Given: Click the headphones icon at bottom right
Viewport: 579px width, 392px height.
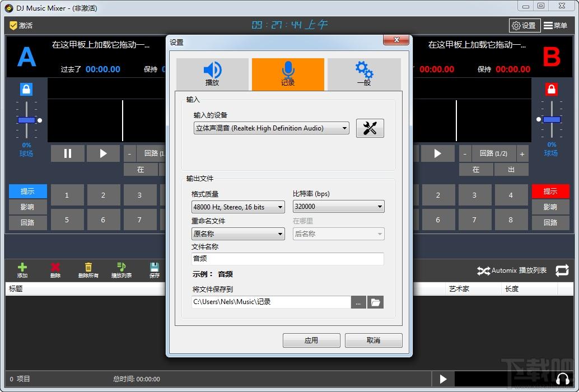Looking at the screenshot, I should [562, 379].
